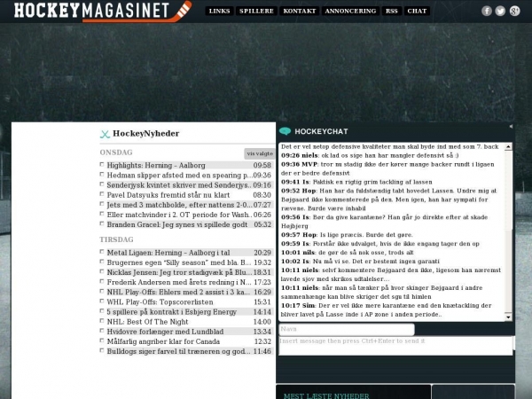The height and width of the screenshot is (399, 532).
Task: Open 'Målfarlig angriber klar for Canada' article
Action: coord(163,341)
